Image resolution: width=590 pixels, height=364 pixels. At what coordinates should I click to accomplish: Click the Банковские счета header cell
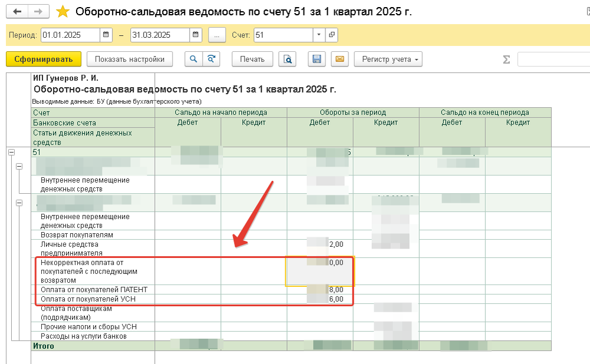tap(93, 123)
